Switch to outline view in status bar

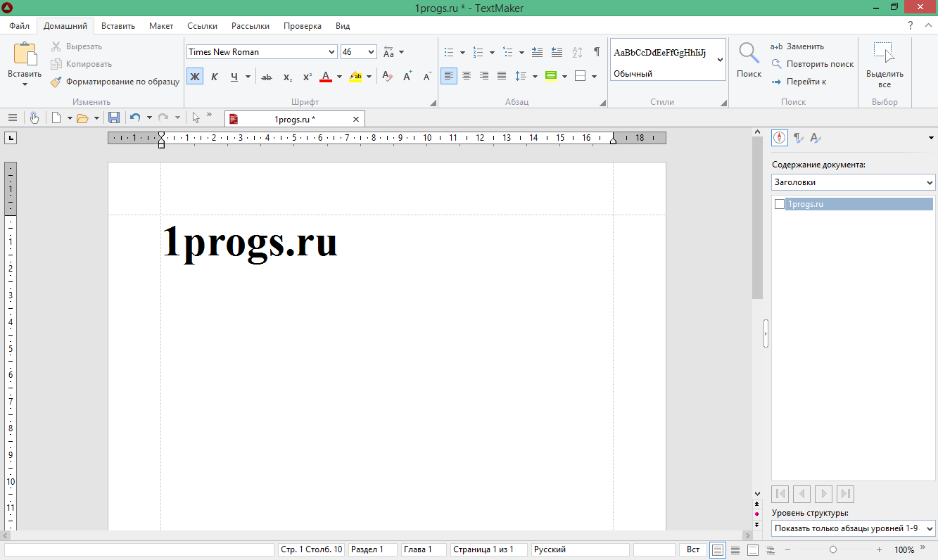771,549
